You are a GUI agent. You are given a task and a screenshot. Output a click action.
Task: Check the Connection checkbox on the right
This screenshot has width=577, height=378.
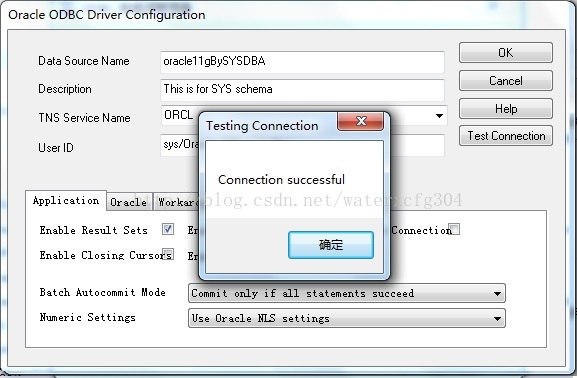coord(454,229)
